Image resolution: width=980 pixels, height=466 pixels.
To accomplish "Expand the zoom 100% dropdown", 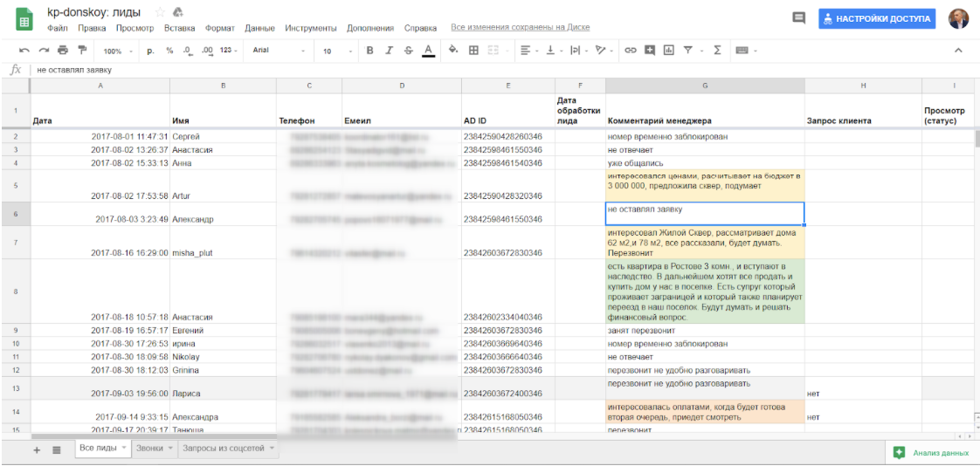I will 116,51.
